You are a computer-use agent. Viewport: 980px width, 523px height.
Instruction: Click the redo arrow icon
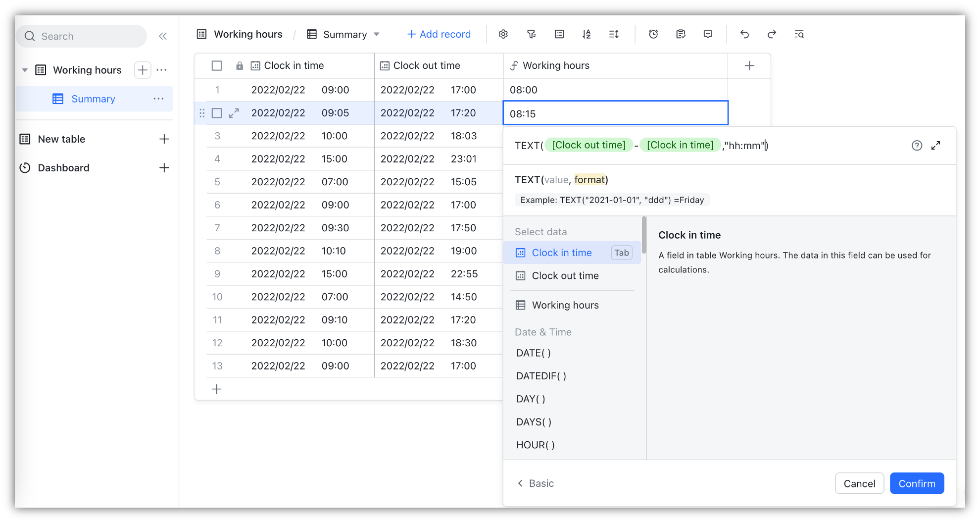[772, 34]
